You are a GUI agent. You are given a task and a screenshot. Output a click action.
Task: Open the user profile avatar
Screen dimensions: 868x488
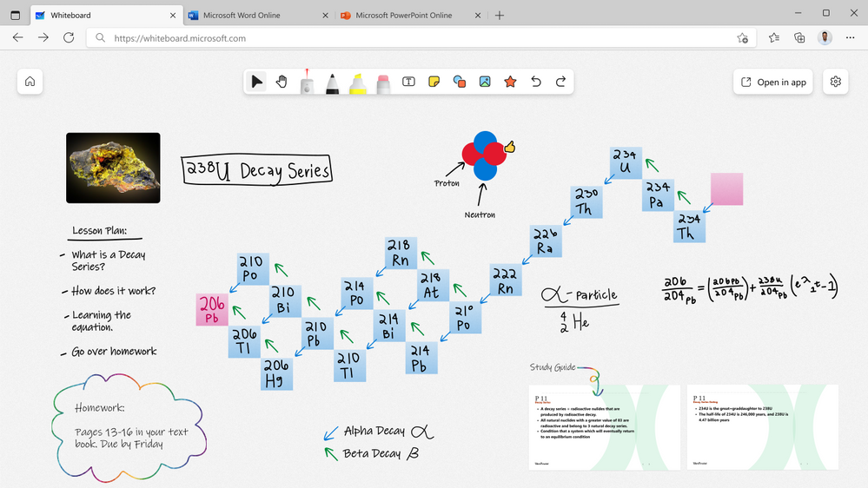tap(825, 37)
